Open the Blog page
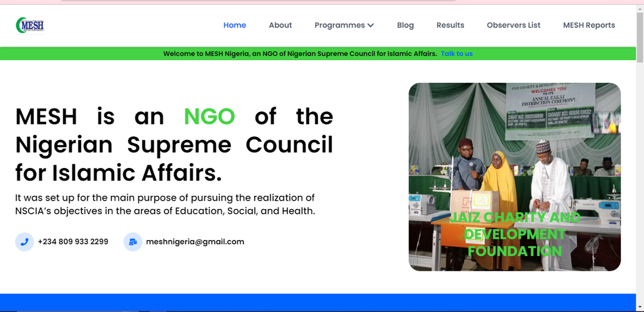 click(405, 25)
